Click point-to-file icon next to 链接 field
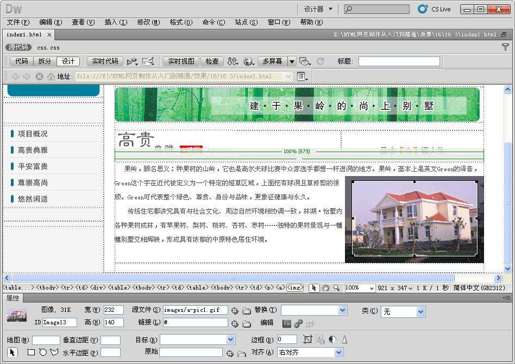The image size is (515, 364). 235,323
